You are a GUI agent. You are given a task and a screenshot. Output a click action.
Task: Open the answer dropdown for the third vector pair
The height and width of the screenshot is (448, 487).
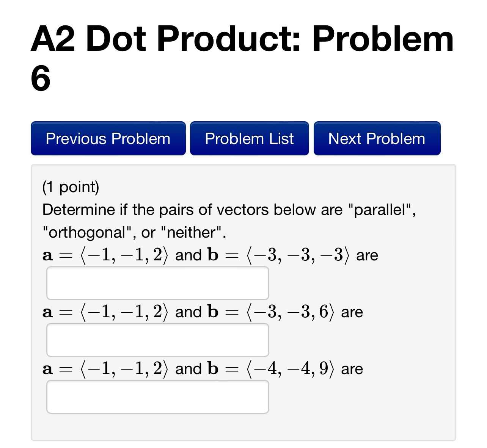pos(157,396)
